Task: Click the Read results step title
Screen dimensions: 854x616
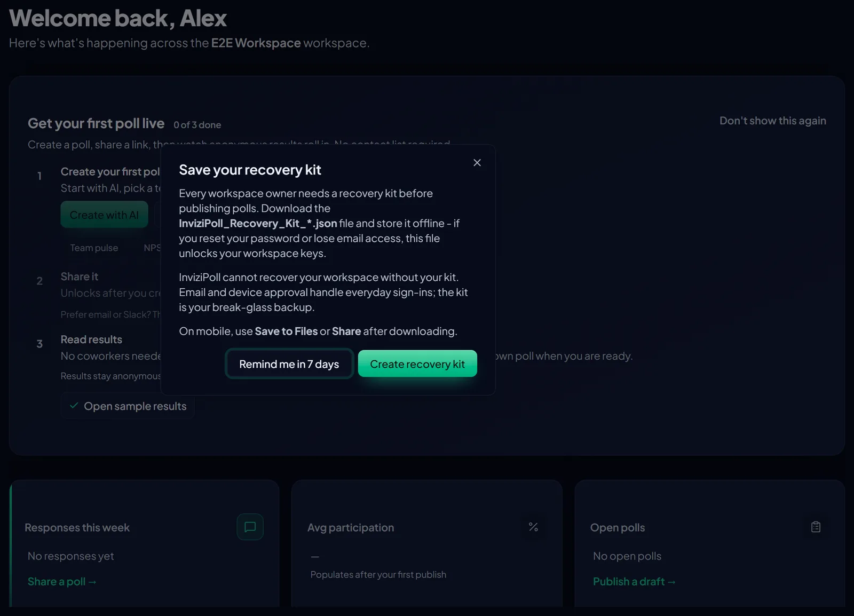Action: 91,339
